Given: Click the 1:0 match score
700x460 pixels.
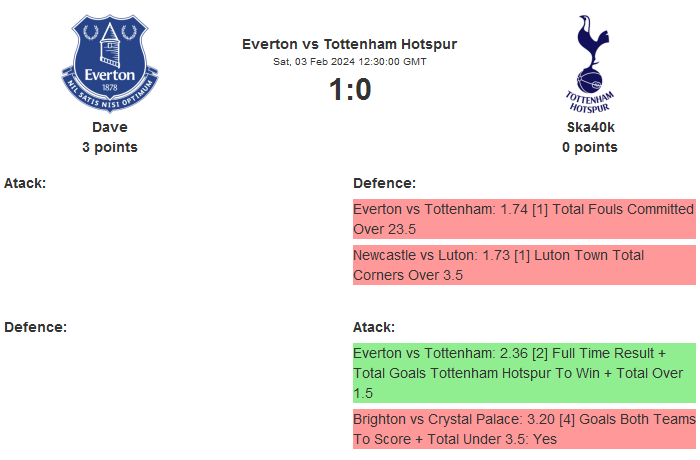Looking at the screenshot, I should (x=349, y=90).
